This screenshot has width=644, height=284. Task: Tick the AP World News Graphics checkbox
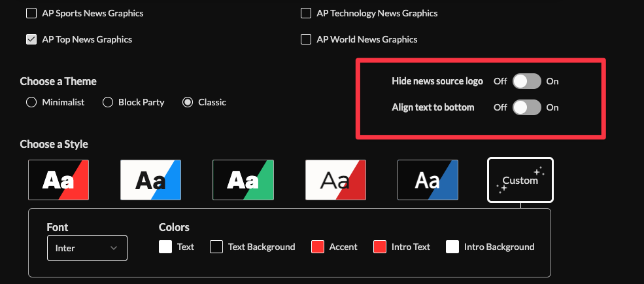[306, 39]
